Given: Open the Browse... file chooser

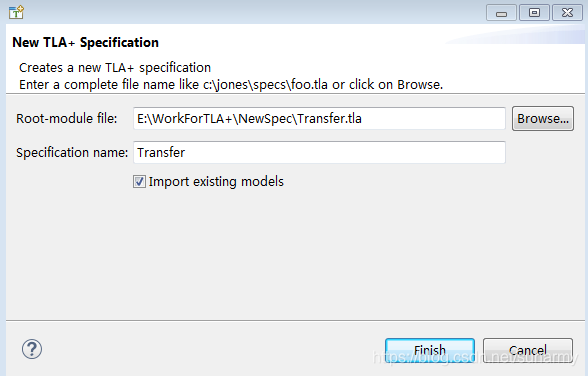Looking at the screenshot, I should pyautogui.click(x=543, y=118).
